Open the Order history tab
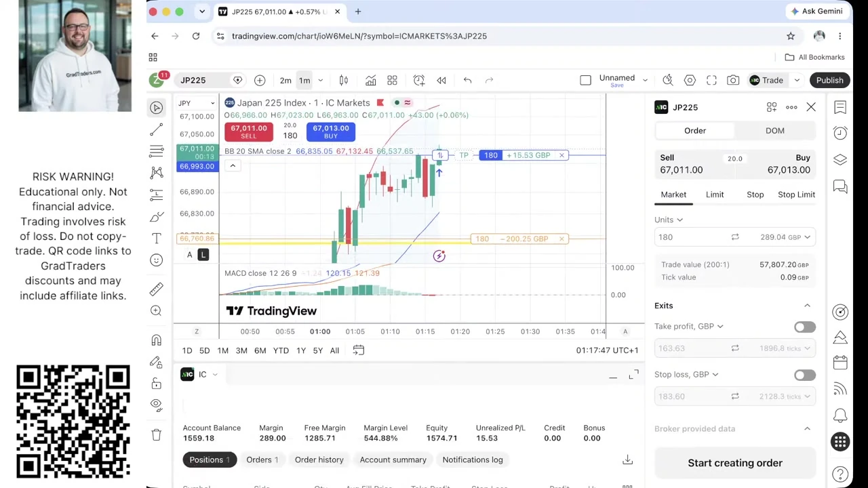Screen dimensions: 868x488 (x=319, y=460)
